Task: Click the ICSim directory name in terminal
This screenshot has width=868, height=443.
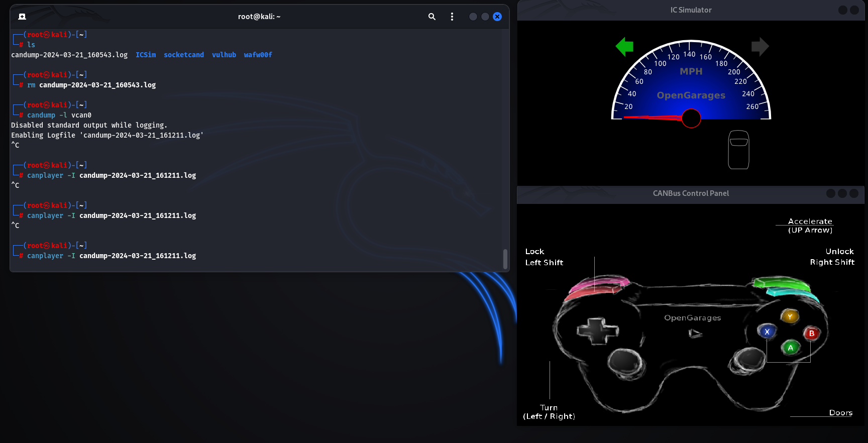Action: point(146,55)
